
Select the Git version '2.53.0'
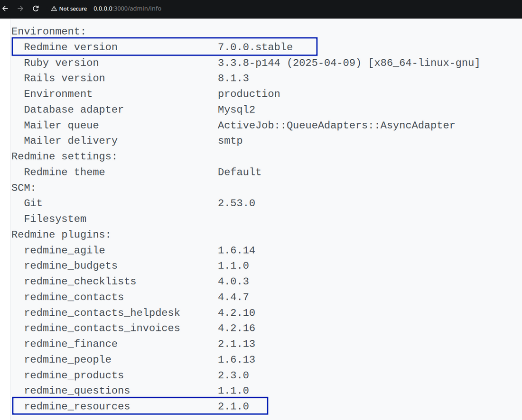point(236,203)
